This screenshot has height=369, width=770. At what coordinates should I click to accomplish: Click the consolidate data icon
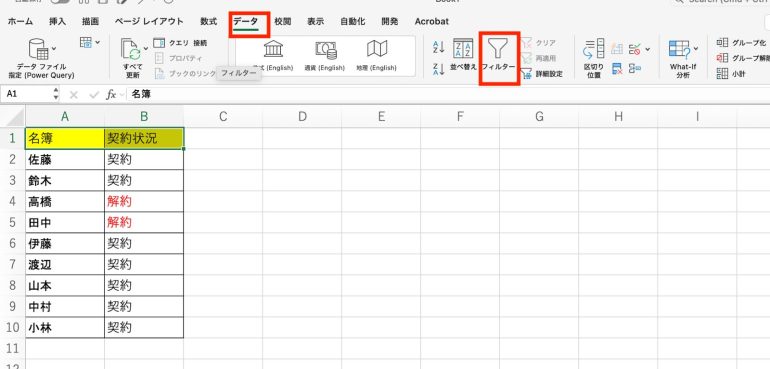[x=635, y=68]
